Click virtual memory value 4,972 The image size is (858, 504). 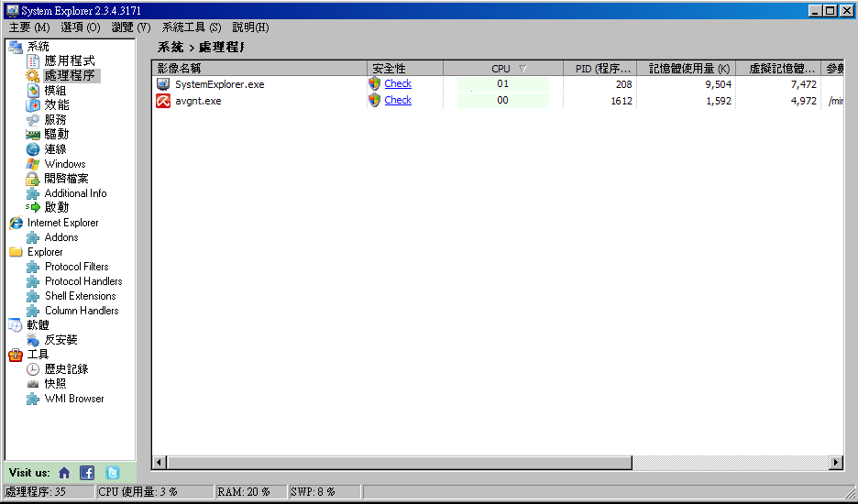(x=804, y=101)
